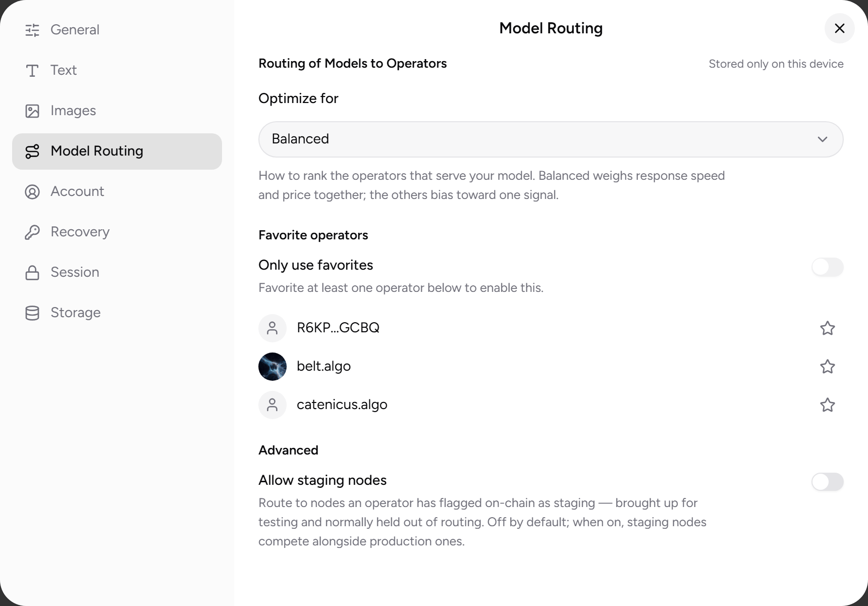Click the R6KP...GCBQ operator name
Viewport: 868px width, 606px height.
coord(338,328)
